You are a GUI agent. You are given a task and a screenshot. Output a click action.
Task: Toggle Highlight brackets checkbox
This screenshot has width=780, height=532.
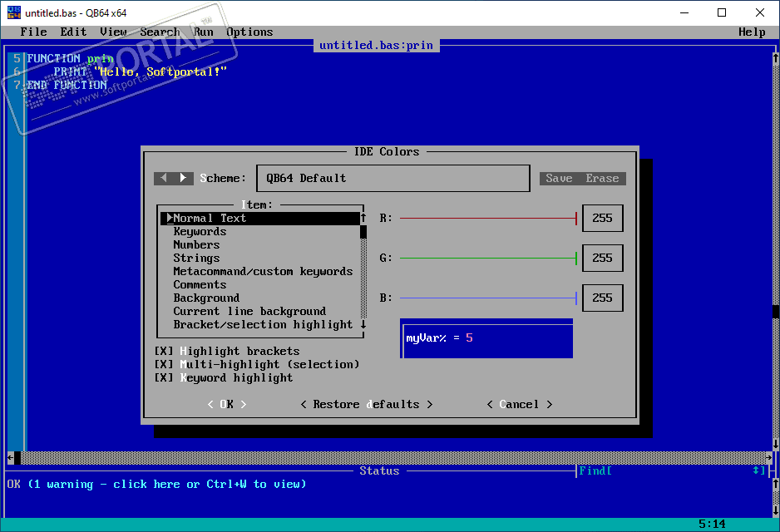[x=164, y=351]
